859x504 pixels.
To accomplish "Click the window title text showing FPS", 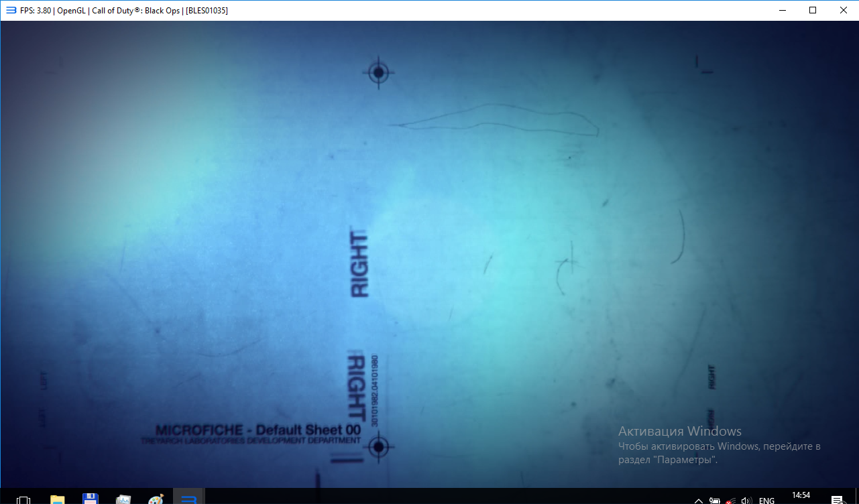I will click(x=124, y=11).
